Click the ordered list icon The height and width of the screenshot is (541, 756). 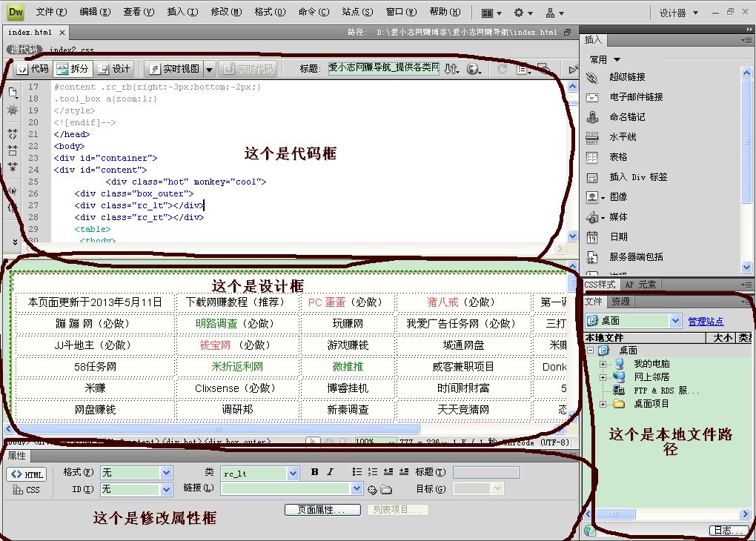tap(373, 472)
